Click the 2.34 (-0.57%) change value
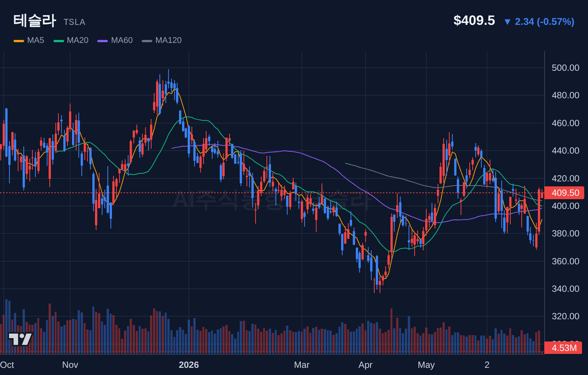This screenshot has width=588, height=375. click(x=545, y=21)
